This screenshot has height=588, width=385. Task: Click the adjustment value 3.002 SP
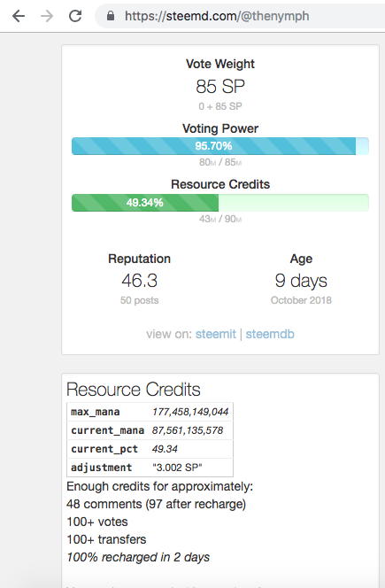point(177,468)
